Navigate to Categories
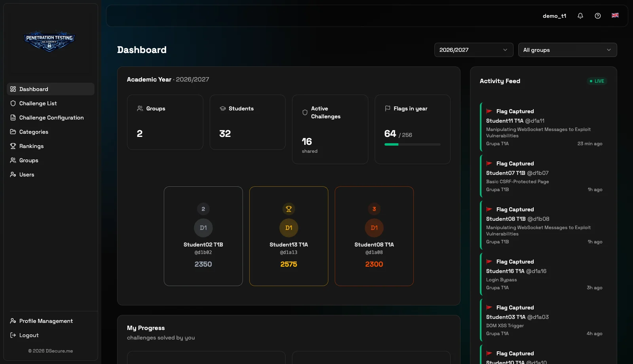The height and width of the screenshot is (364, 633). (x=51, y=132)
